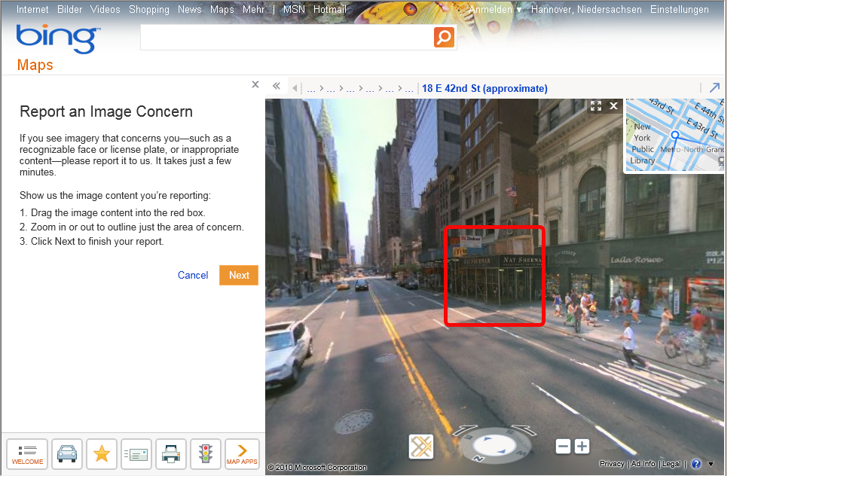This screenshot has width=868, height=488.
Task: Close the Report an Image Concern panel
Action: click(255, 84)
